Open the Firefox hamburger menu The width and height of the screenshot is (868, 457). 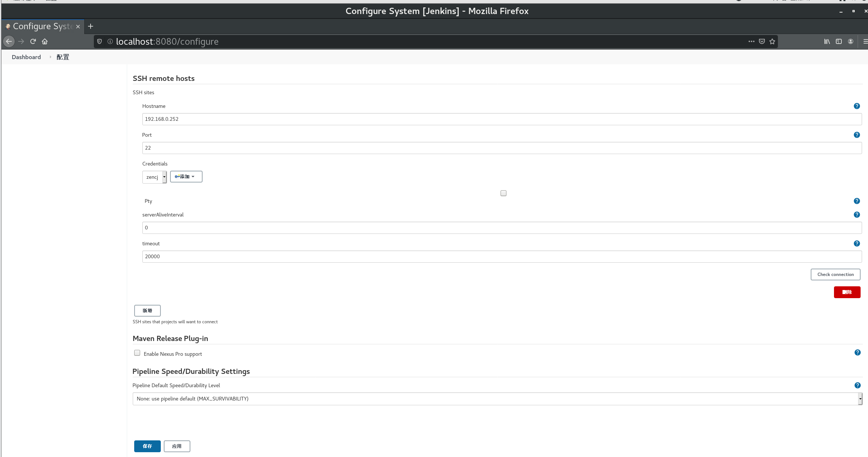865,41
